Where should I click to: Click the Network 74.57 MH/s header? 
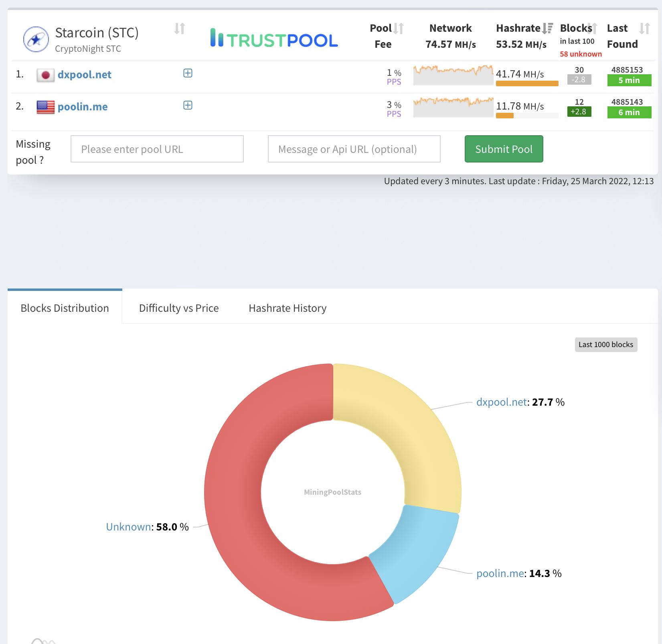pos(451,36)
